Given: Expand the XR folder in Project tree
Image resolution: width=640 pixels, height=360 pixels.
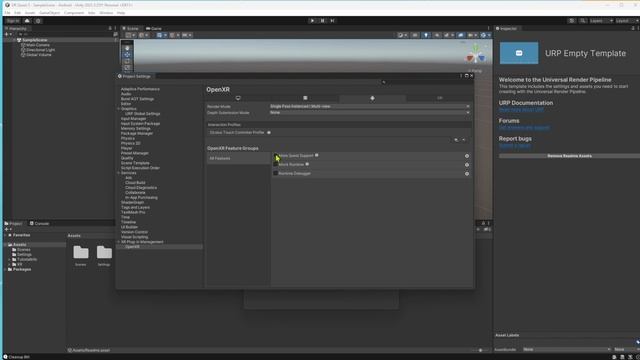Looking at the screenshot, I should (9, 264).
